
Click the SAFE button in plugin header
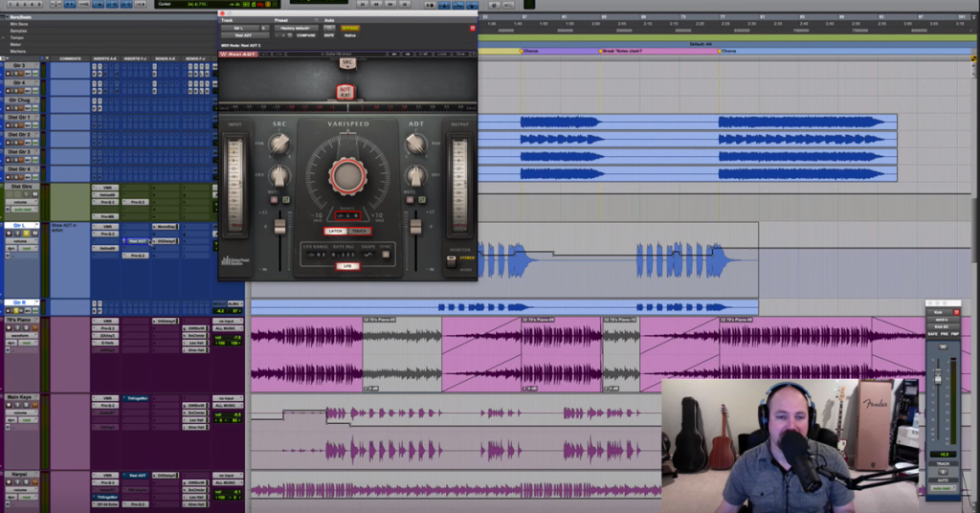point(329,35)
